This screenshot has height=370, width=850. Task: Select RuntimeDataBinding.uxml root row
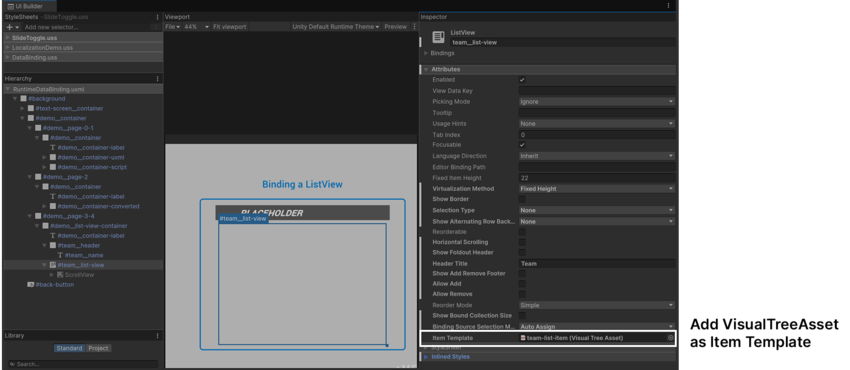pos(83,89)
